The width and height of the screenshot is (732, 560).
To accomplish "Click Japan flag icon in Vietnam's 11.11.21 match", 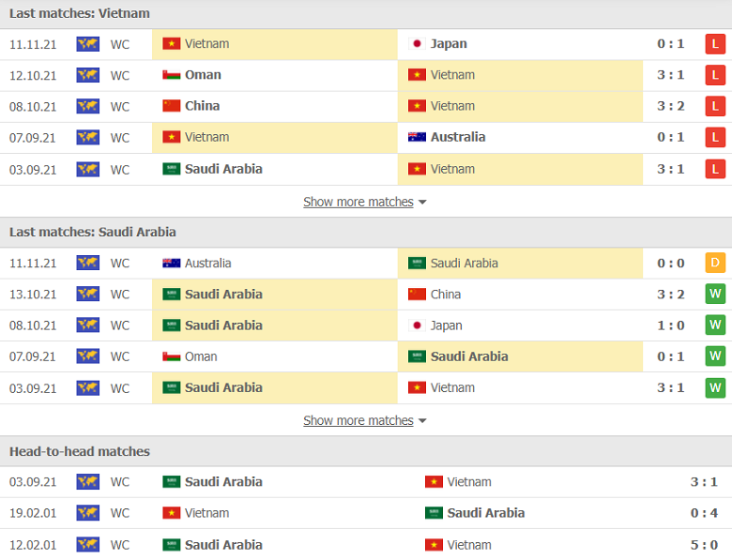I will [x=417, y=44].
